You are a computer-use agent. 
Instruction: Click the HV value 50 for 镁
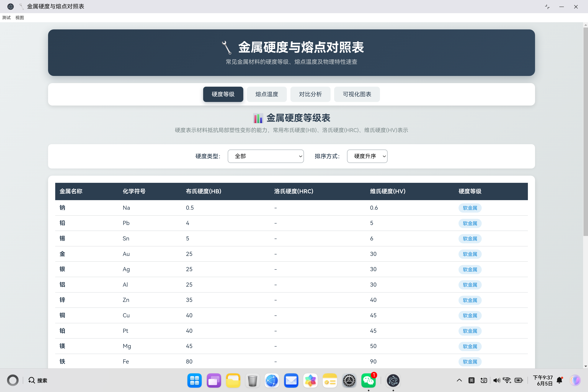tap(373, 346)
